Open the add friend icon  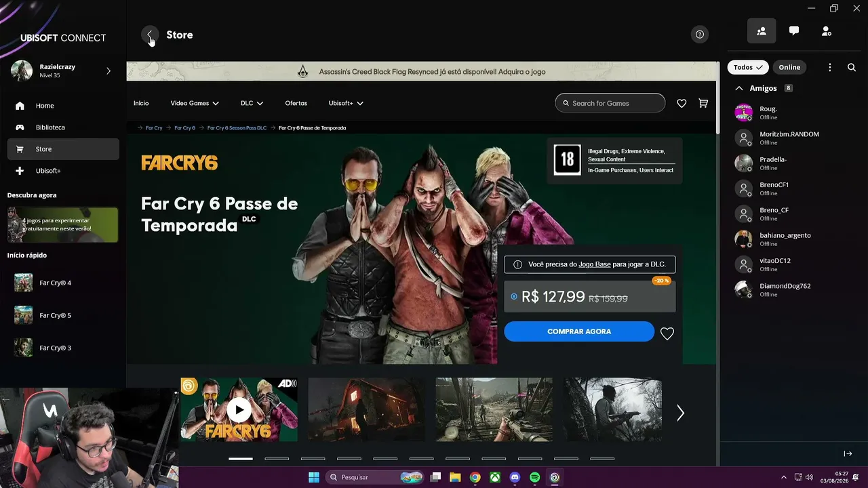(826, 31)
